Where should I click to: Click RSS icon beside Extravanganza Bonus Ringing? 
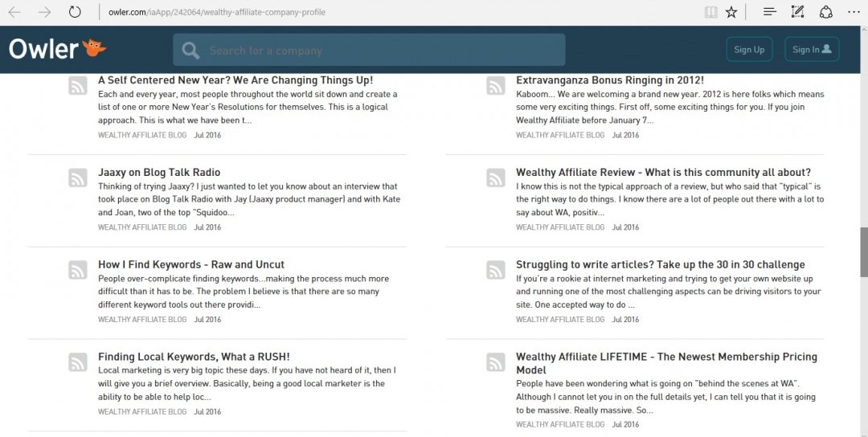(496, 86)
